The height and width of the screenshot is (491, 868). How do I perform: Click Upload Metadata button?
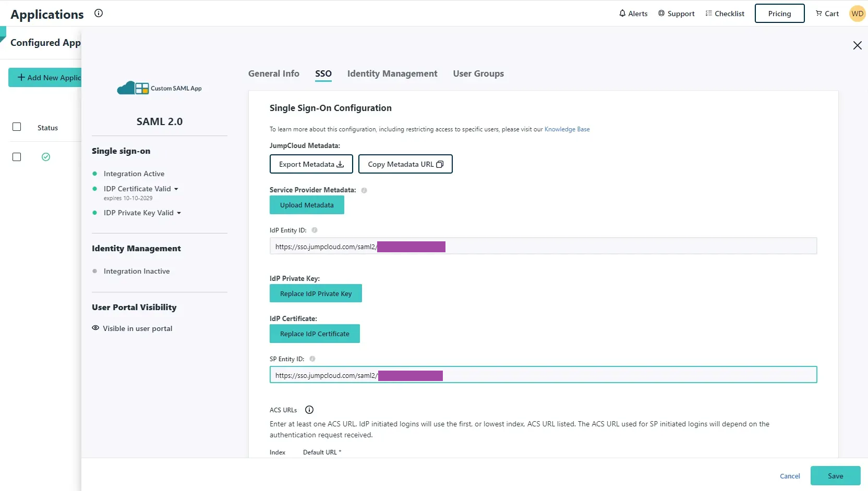[x=307, y=205]
